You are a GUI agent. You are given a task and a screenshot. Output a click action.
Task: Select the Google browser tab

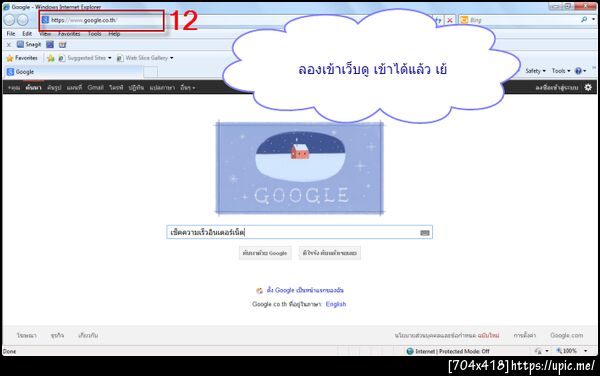pos(73,72)
